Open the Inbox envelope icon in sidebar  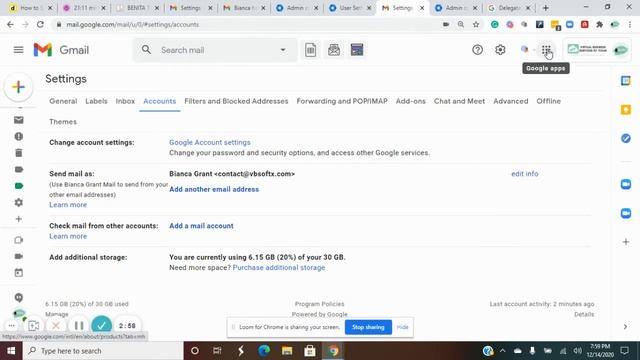[x=19, y=120]
